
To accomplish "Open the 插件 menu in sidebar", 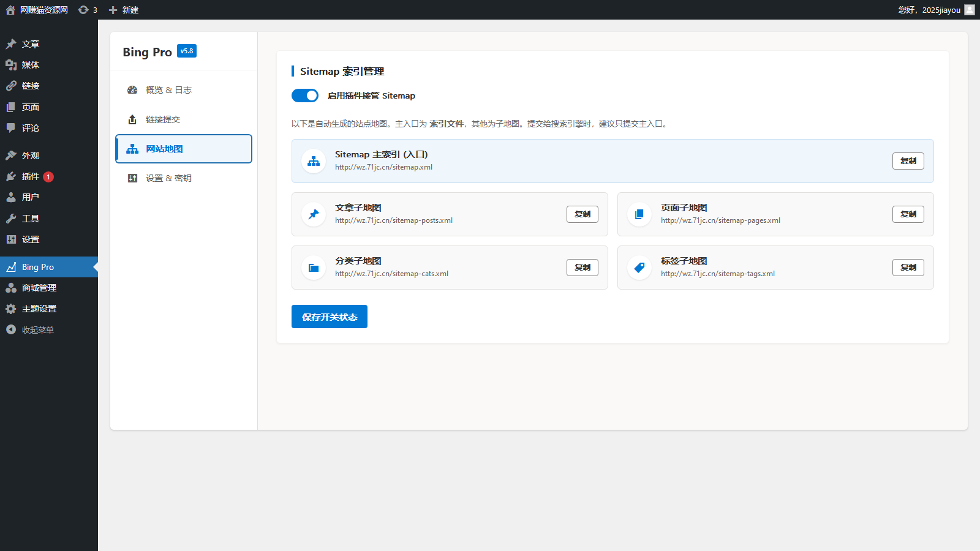I will pyautogui.click(x=31, y=176).
